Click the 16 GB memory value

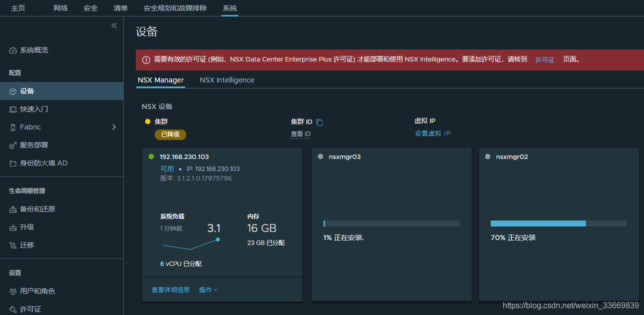pyautogui.click(x=262, y=228)
